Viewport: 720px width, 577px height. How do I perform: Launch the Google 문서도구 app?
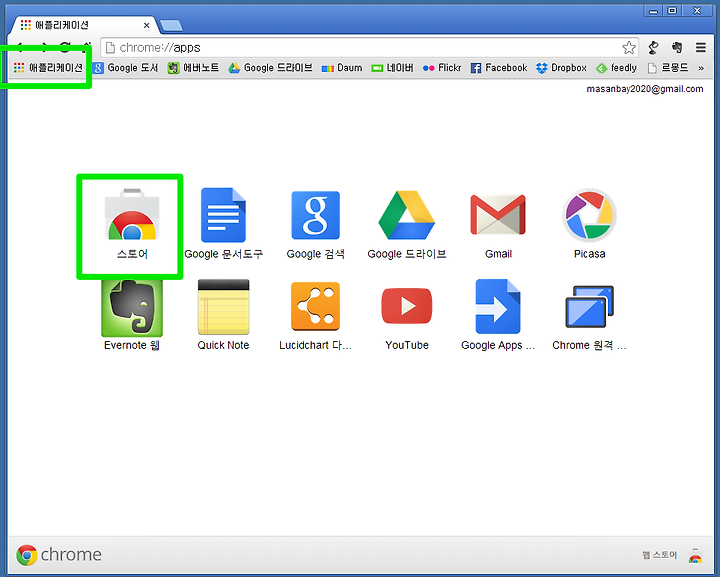[223, 224]
